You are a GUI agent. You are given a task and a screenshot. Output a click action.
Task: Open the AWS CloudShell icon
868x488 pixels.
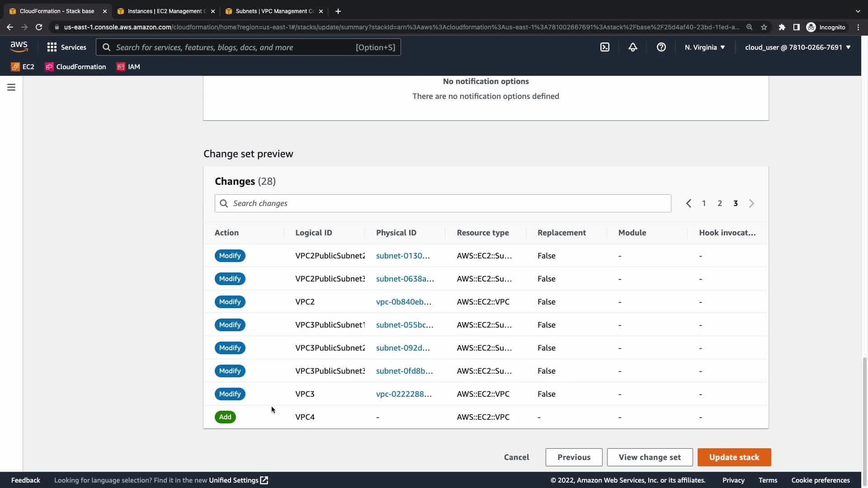click(605, 47)
